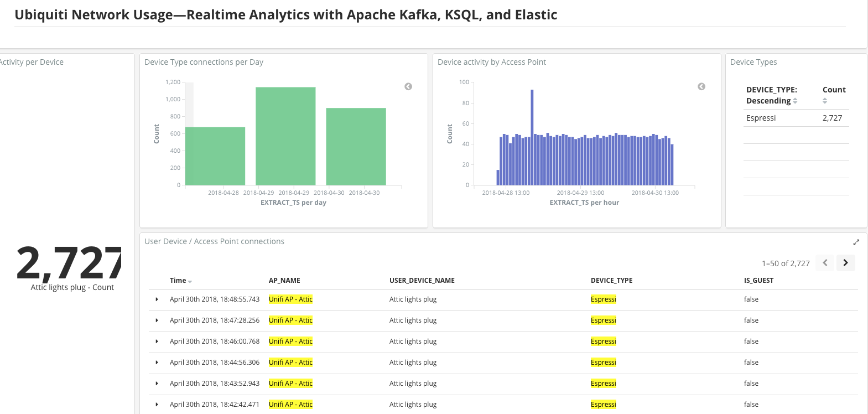
Task: Expand the row timestamped 18:46:00.768
Action: pos(157,341)
